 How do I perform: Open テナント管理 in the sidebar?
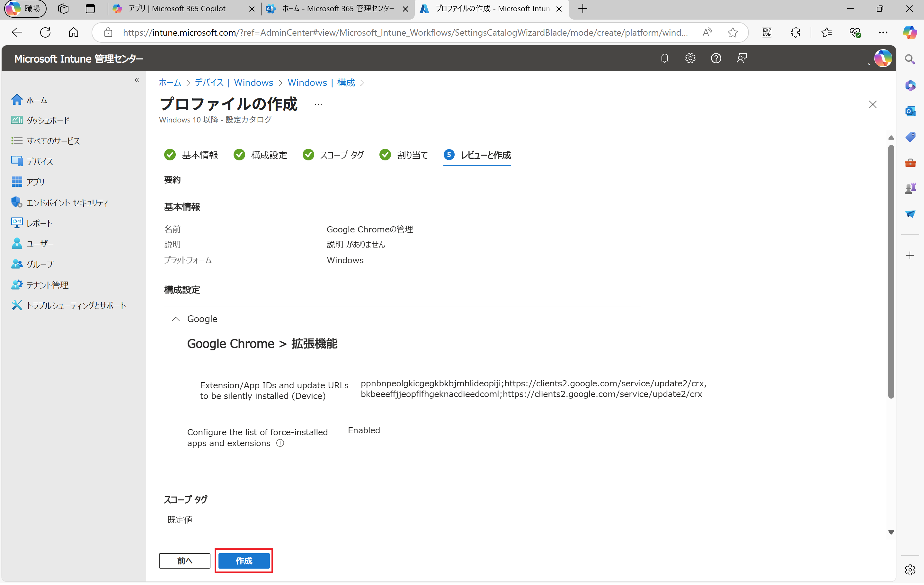(47, 285)
